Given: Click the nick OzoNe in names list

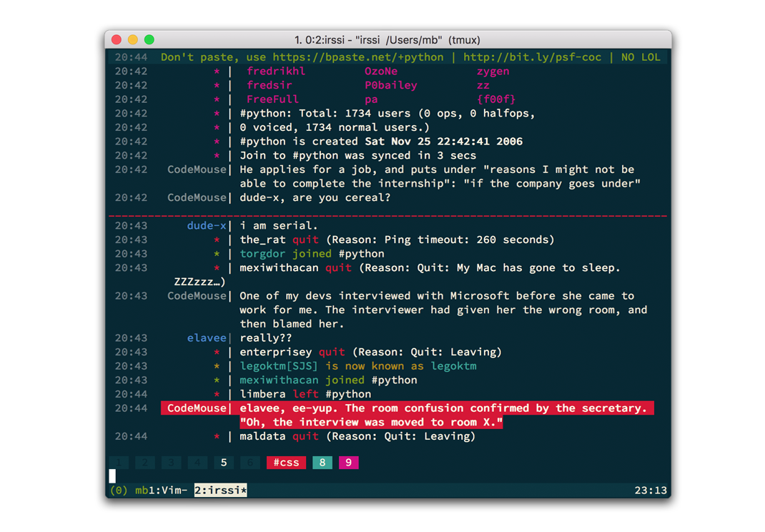Looking at the screenshot, I should (381, 72).
